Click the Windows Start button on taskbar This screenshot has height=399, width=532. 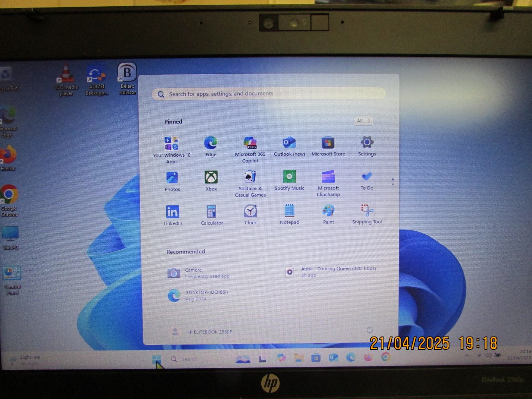(x=156, y=359)
